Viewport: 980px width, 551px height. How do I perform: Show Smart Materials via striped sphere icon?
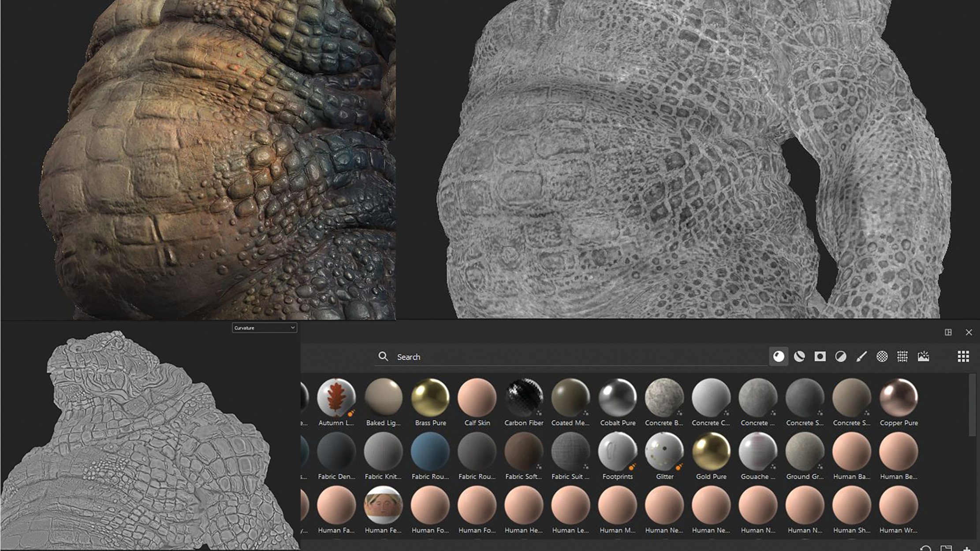(799, 356)
